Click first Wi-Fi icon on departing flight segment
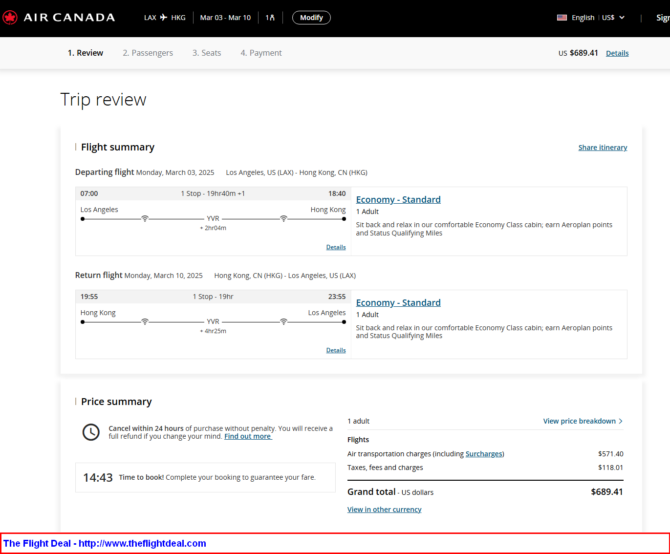This screenshot has width=670, height=554. click(145, 219)
